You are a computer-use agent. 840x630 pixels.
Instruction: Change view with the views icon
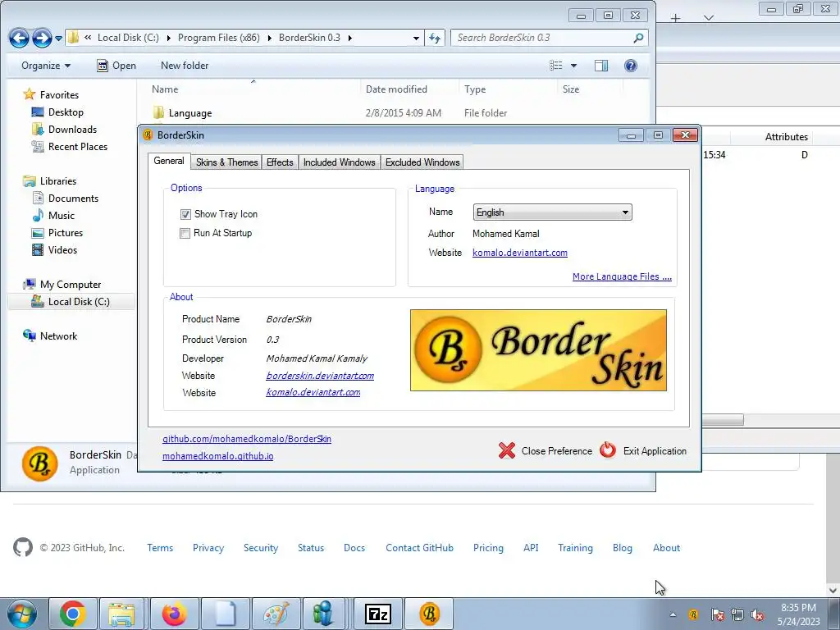[556, 66]
